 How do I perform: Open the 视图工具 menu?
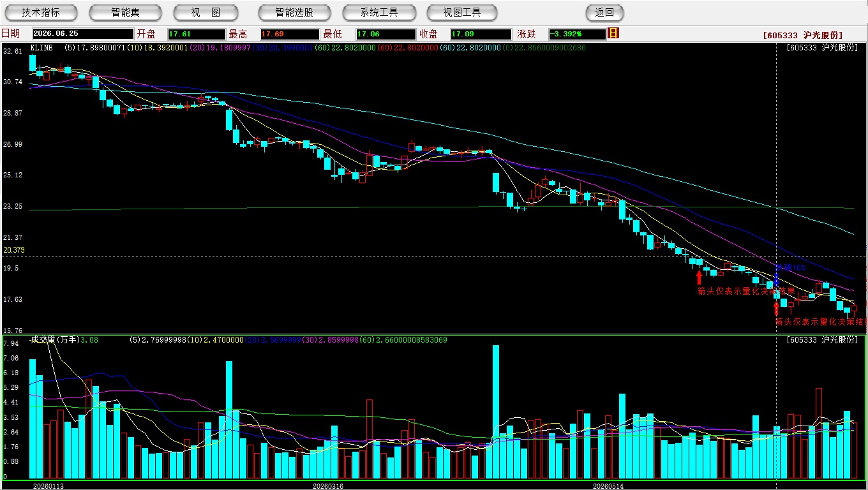[463, 12]
